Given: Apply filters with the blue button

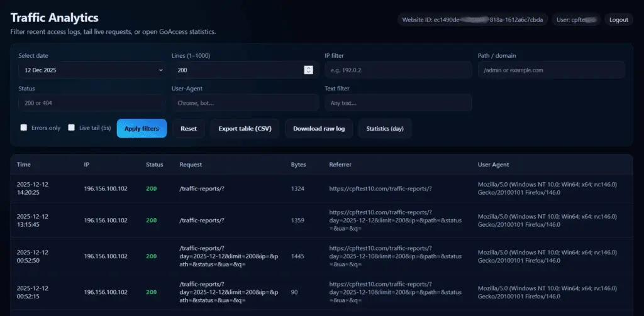Looking at the screenshot, I should click(x=142, y=128).
